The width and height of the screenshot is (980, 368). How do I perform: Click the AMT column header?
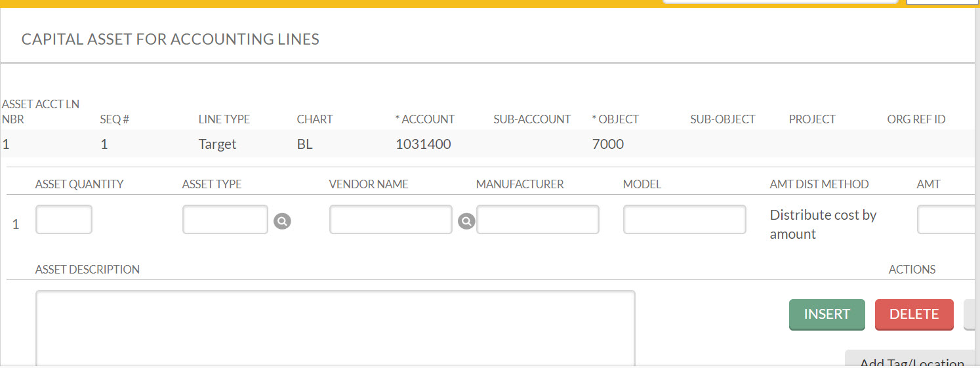click(x=928, y=184)
